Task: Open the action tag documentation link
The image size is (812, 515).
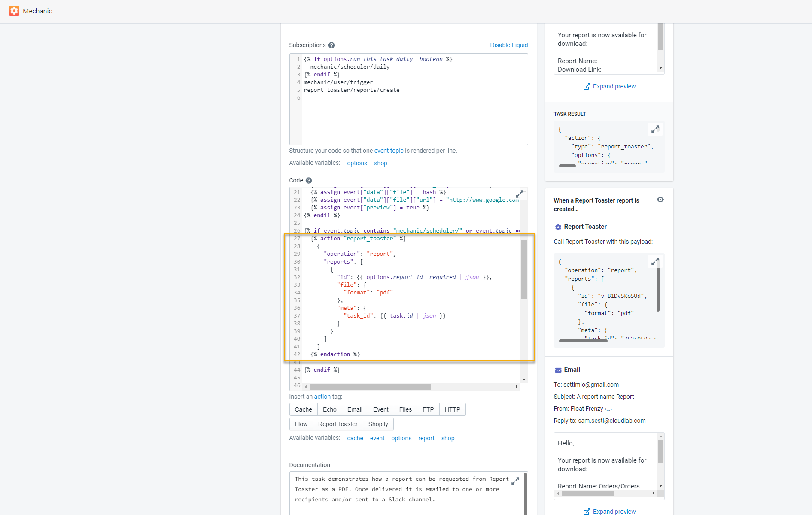Action: (322, 397)
